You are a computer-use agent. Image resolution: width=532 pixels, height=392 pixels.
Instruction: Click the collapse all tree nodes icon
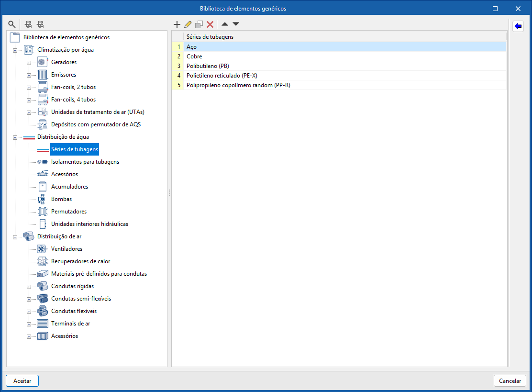coord(40,24)
